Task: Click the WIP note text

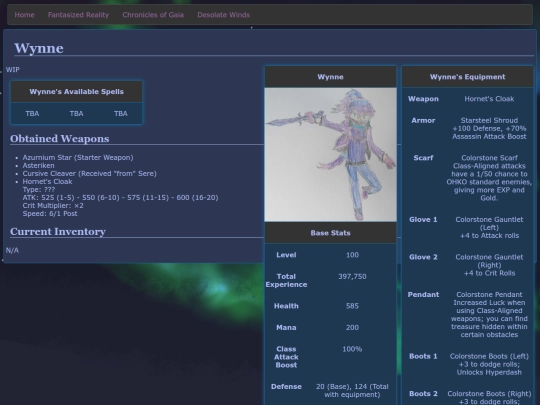Action: pos(13,70)
